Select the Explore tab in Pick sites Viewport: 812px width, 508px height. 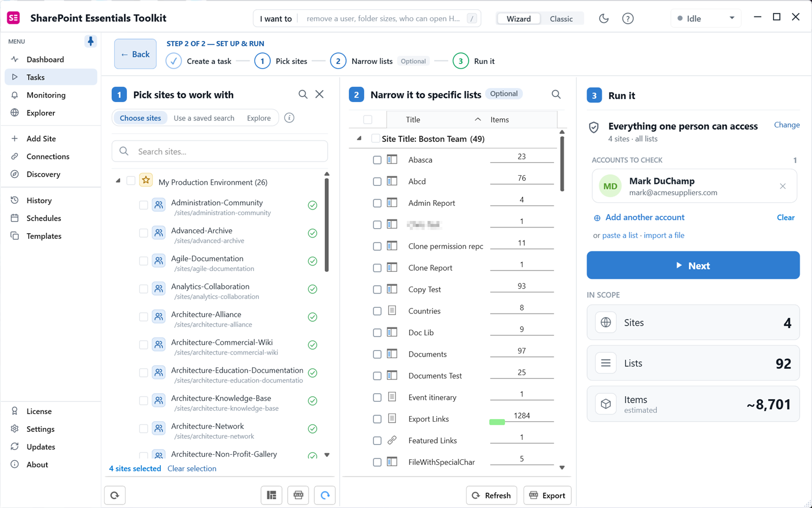click(259, 118)
